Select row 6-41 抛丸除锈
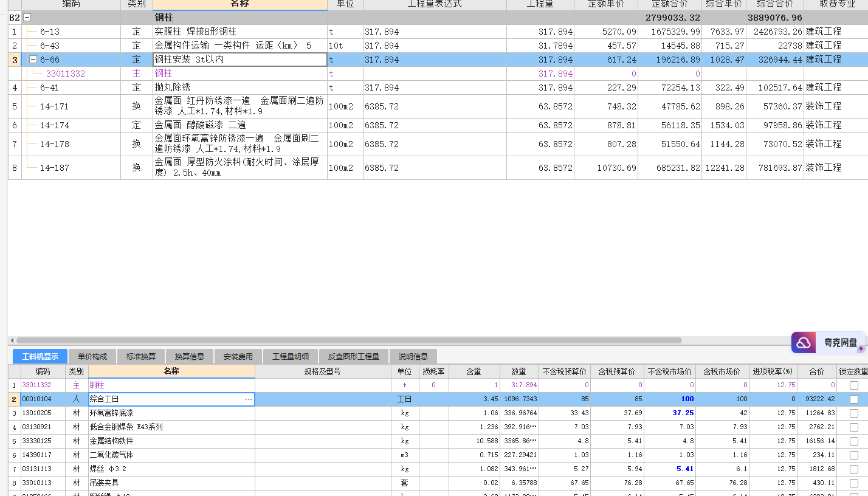Viewport: 868px width, 496px height. click(438, 88)
